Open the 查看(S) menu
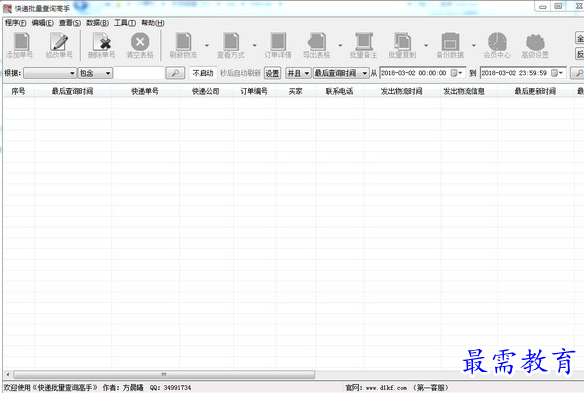Viewport: 584px width, 393px height. pos(70,23)
